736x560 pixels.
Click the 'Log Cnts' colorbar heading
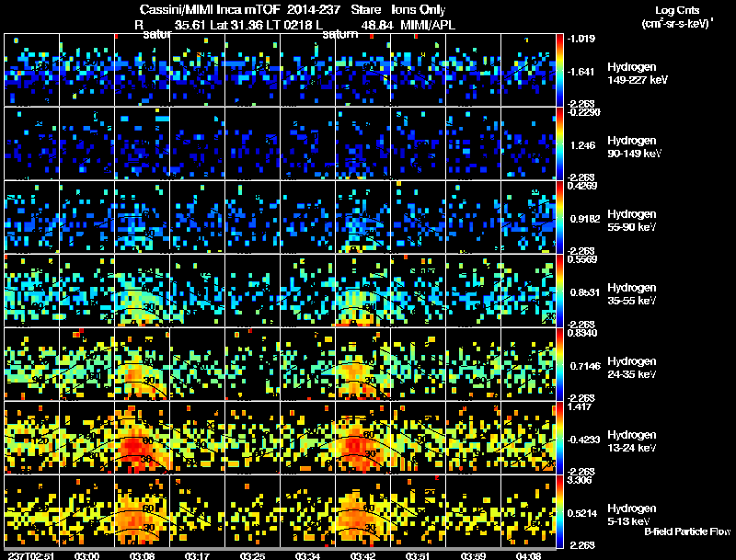pos(677,10)
